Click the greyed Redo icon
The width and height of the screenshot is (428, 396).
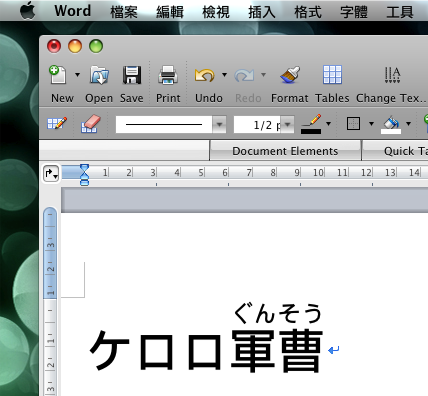coord(244,75)
